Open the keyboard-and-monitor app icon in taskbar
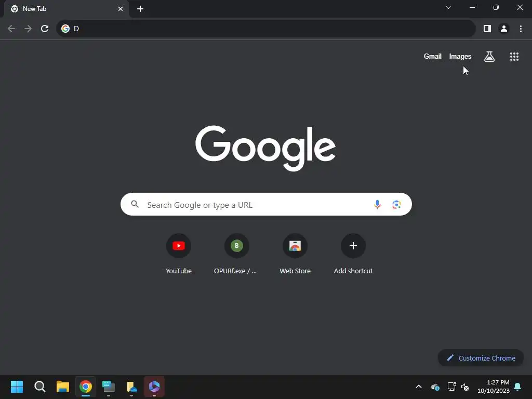Image resolution: width=532 pixels, height=399 pixels. click(x=109, y=387)
